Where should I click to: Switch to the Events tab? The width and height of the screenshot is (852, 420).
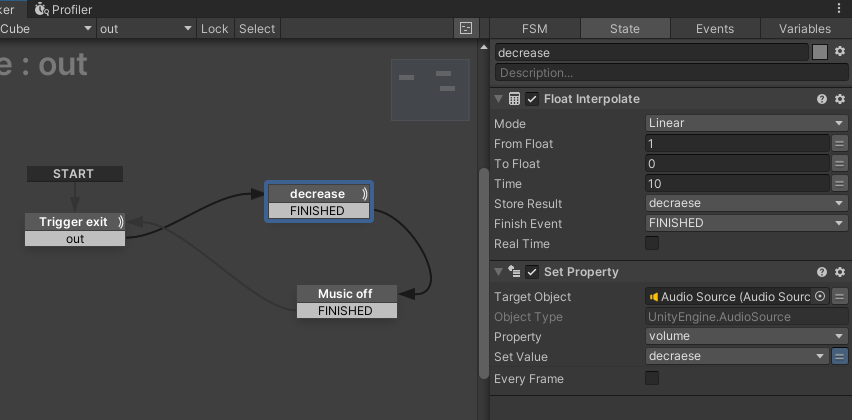(715, 29)
